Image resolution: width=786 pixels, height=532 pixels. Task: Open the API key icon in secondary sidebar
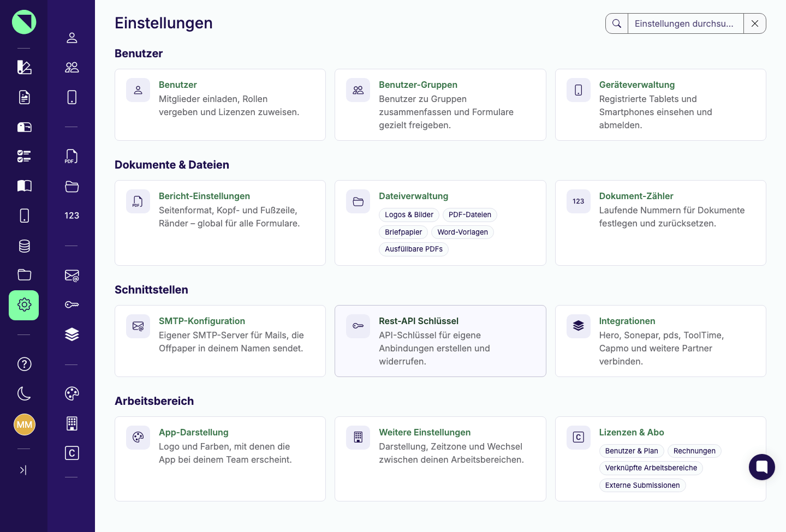coord(72,304)
